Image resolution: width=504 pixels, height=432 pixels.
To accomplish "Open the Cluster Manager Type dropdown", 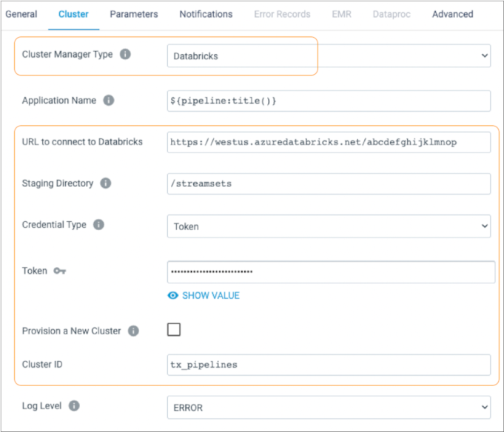I will coord(329,56).
